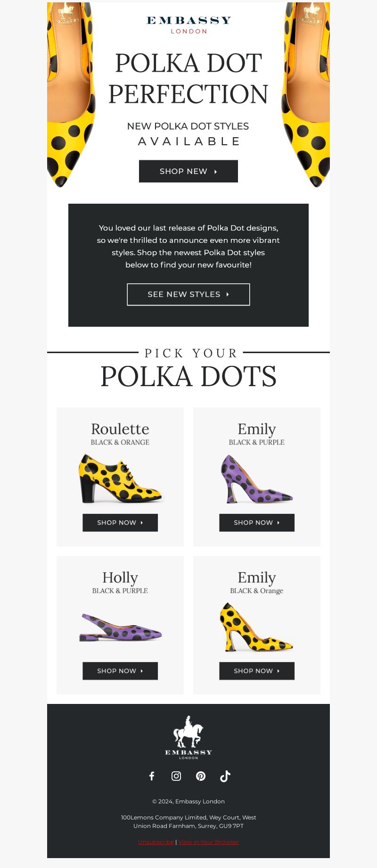Click the Roulette product title

(x=120, y=429)
